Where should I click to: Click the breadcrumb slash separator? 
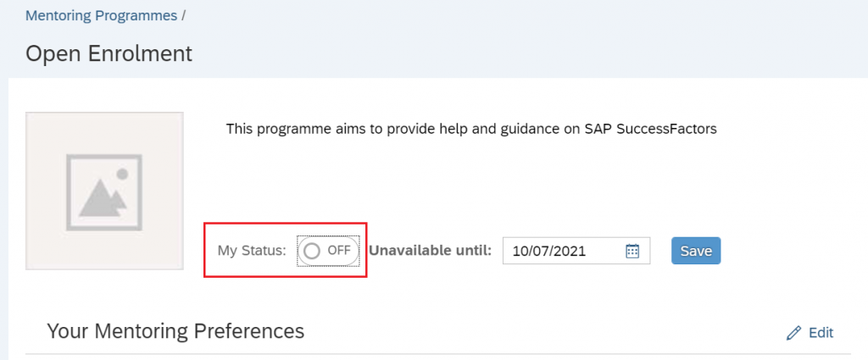pyautogui.click(x=183, y=15)
